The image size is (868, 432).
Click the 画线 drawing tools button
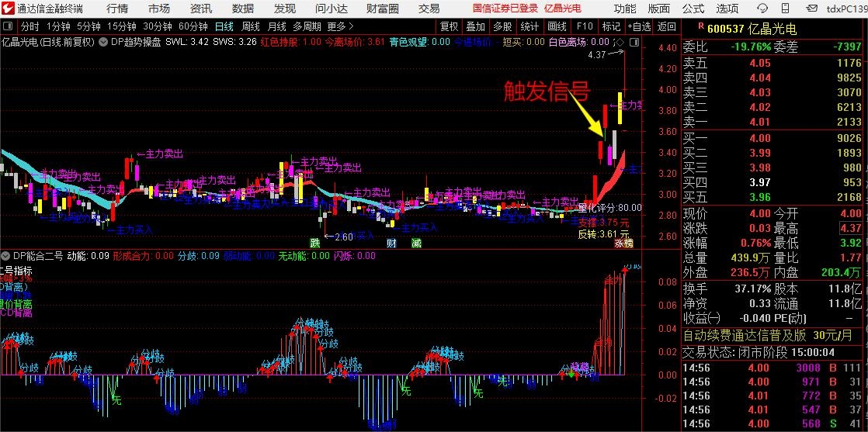coord(557,26)
